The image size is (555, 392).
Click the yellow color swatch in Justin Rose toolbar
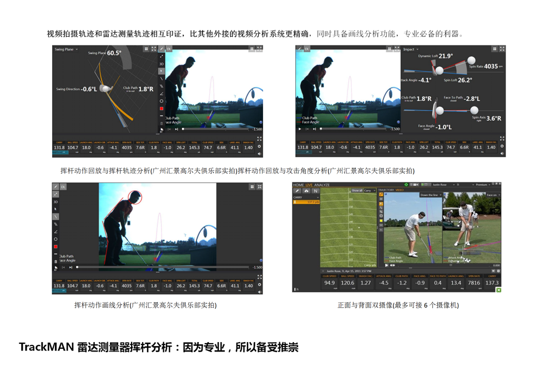coord(381,221)
